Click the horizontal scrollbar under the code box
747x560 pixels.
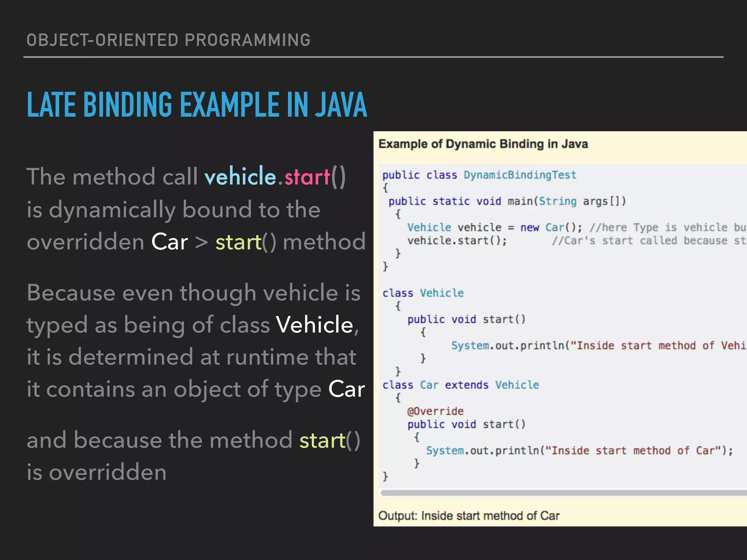564,493
